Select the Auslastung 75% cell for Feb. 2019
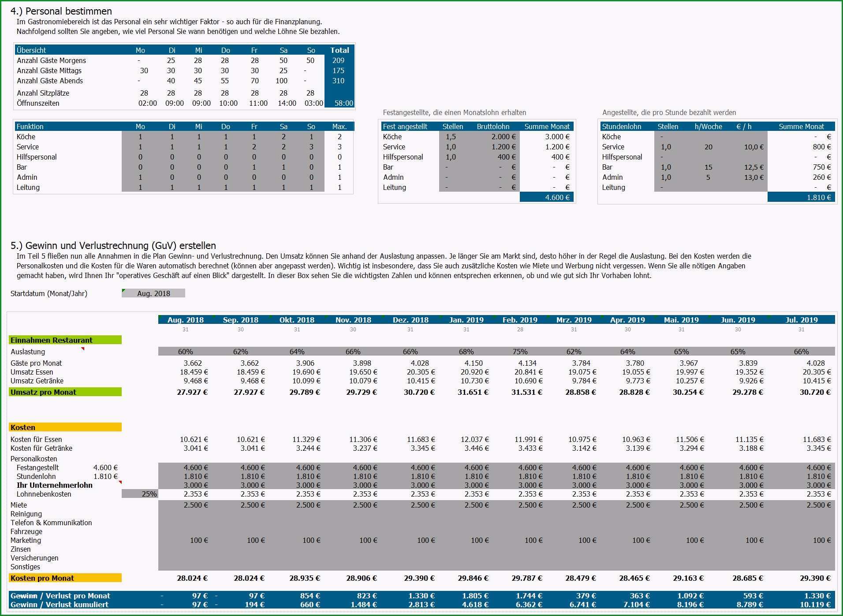The height and width of the screenshot is (616, 843). click(x=520, y=352)
